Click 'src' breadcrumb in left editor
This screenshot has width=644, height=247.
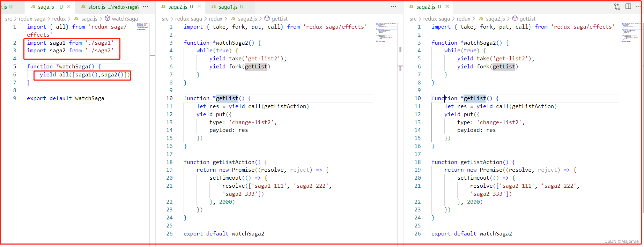pos(9,19)
